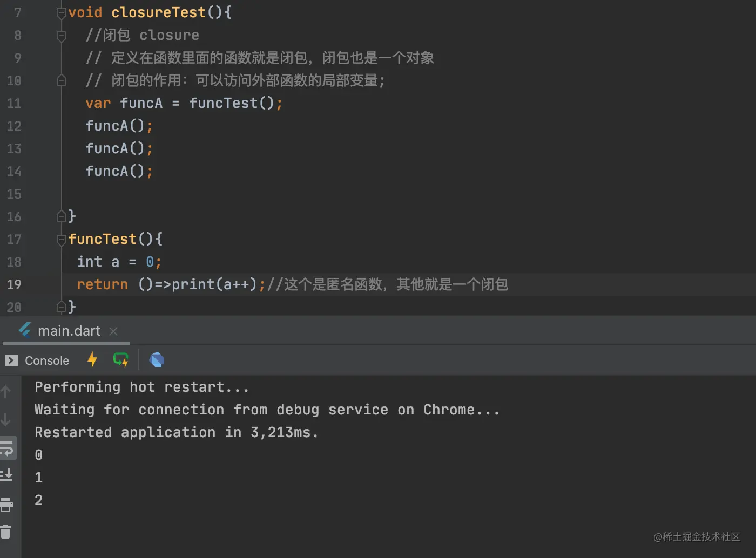Viewport: 756px width, 558px height.
Task: Collapse the closureTest function fold marker
Action: click(62, 13)
